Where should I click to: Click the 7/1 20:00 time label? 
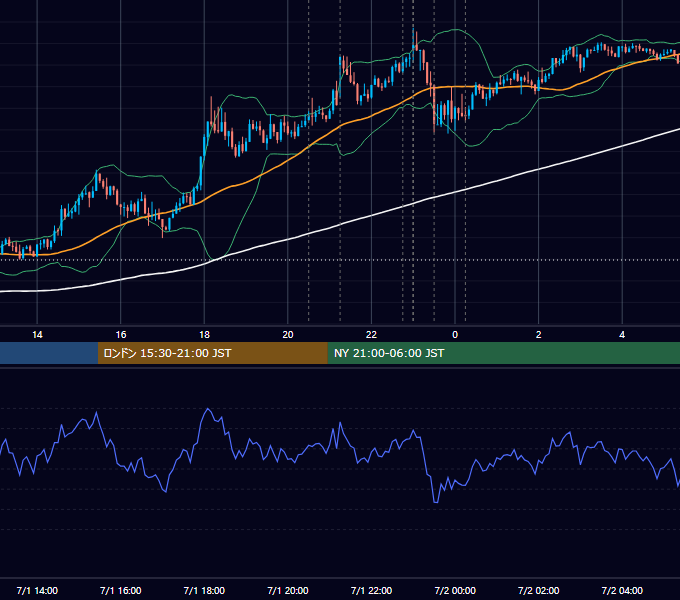pyautogui.click(x=288, y=590)
